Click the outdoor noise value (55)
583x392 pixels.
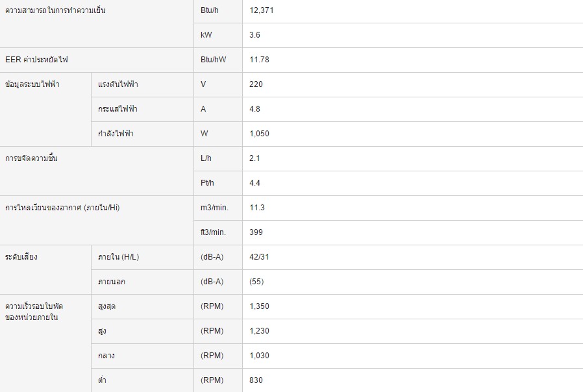point(256,282)
